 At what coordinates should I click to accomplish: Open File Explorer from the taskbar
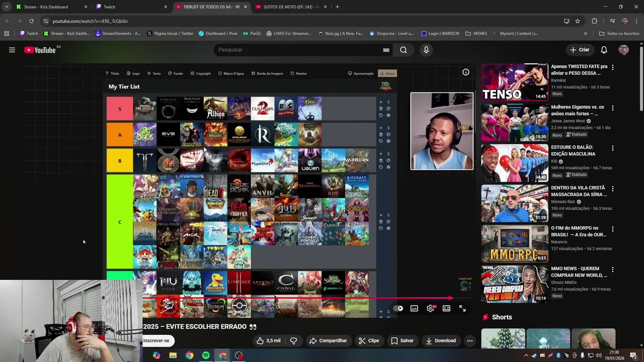click(x=173, y=355)
